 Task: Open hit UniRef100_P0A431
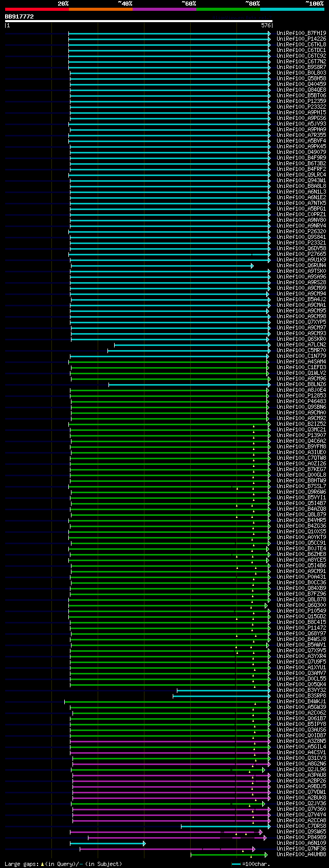click(x=301, y=577)
